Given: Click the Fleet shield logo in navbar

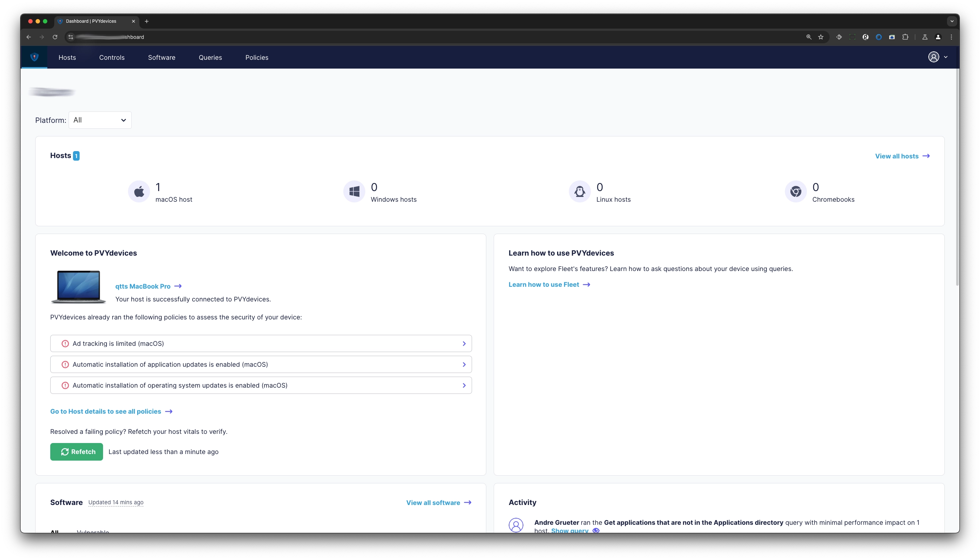Looking at the screenshot, I should point(34,57).
